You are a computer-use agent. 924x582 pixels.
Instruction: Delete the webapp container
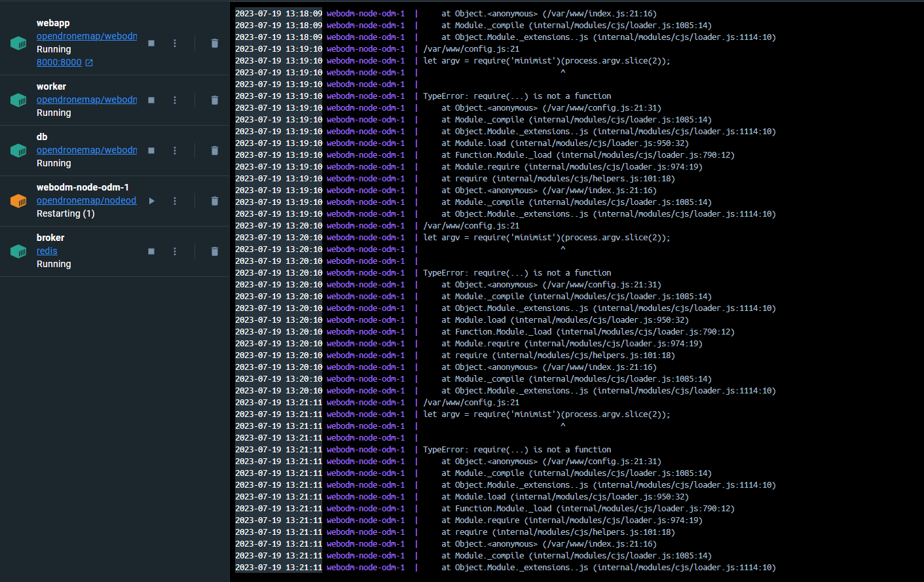coord(214,43)
